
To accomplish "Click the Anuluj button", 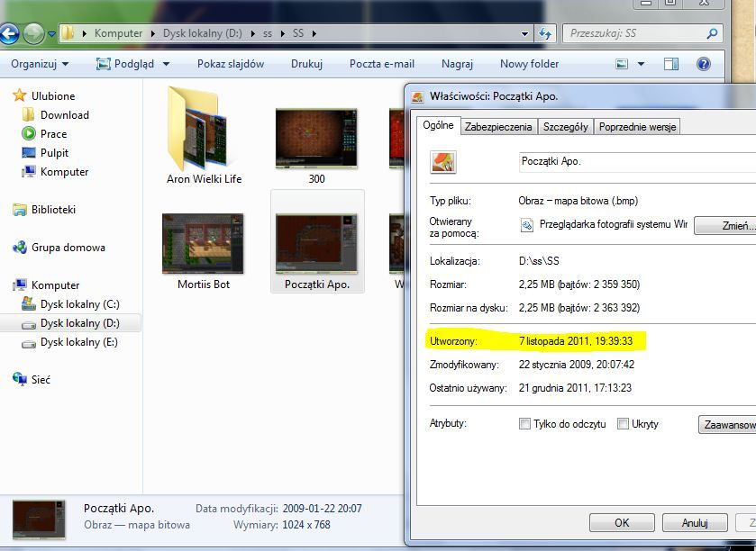I will (x=694, y=522).
